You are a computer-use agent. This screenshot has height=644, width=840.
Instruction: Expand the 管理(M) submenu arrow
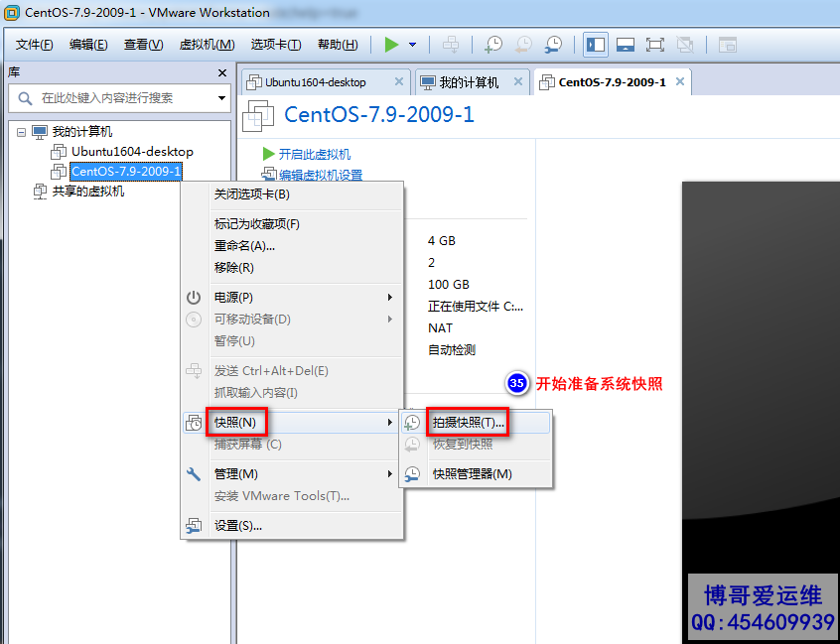coord(390,473)
